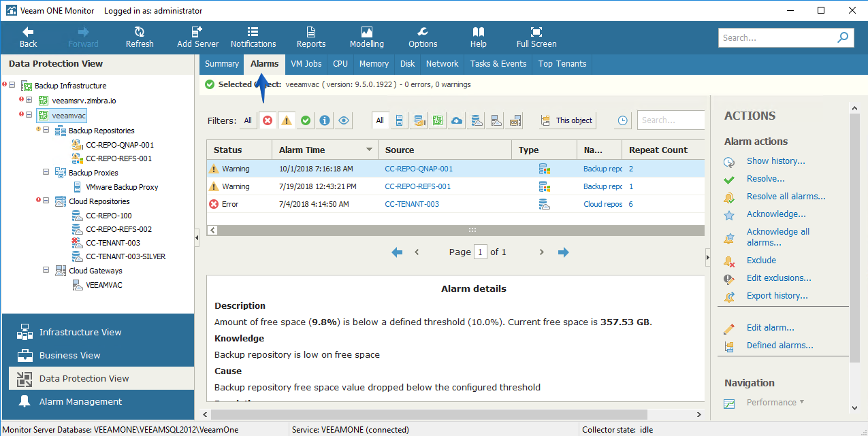868x436 pixels.
Task: Click the Notifications toolbar icon
Action: 253,37
